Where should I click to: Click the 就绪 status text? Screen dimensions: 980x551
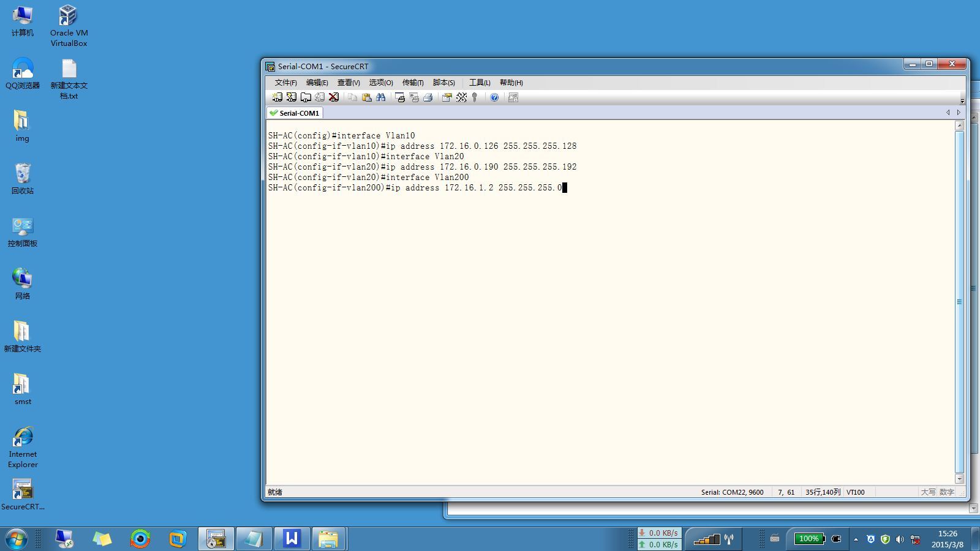pyautogui.click(x=274, y=492)
